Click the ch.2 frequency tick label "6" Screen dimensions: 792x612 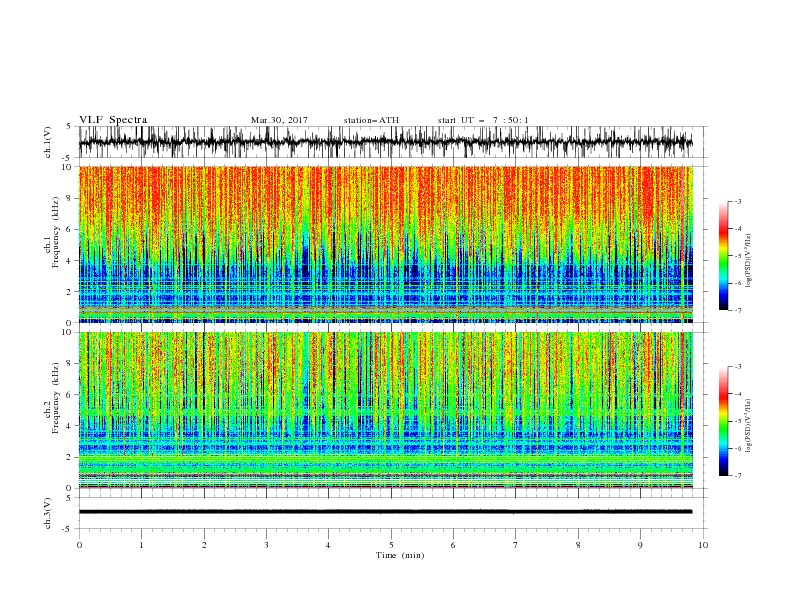coord(70,395)
